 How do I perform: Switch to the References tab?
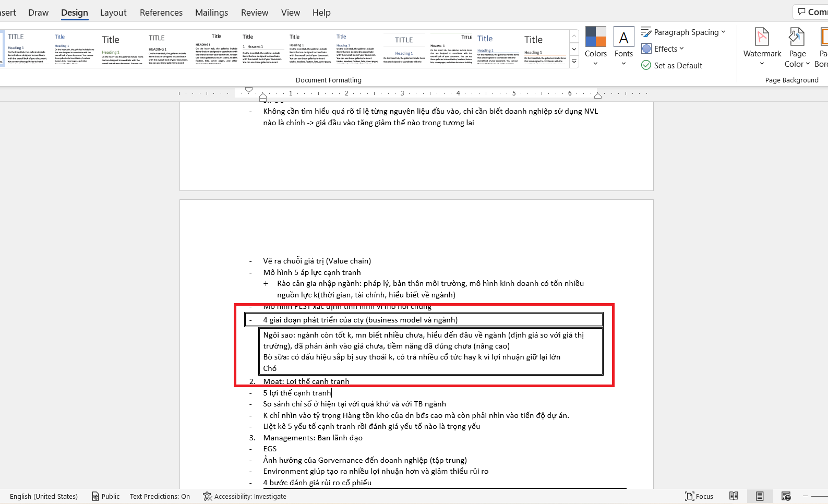coord(161,13)
